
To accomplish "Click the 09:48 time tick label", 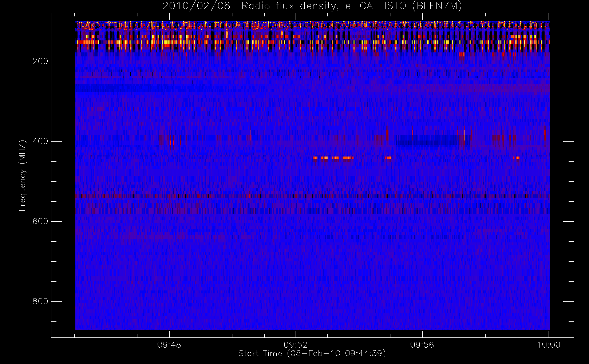I will point(169,345).
